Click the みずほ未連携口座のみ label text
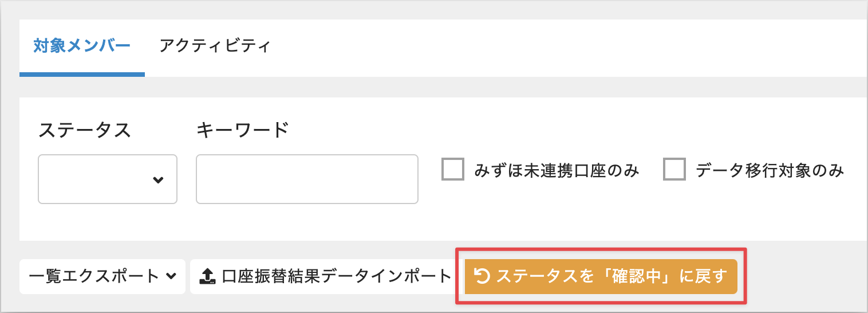Screen dimensions: 868x313 coord(556,170)
